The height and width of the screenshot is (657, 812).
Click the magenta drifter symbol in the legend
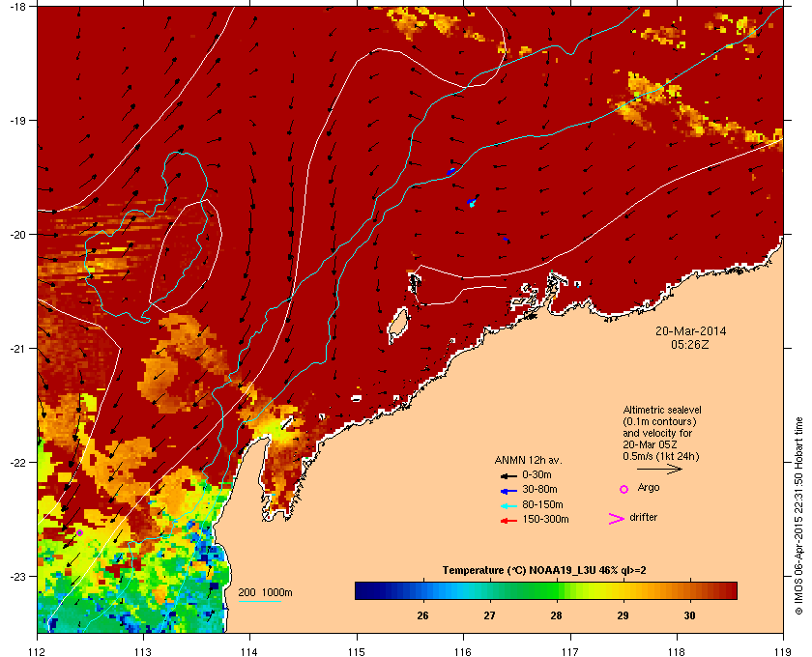pyautogui.click(x=617, y=519)
